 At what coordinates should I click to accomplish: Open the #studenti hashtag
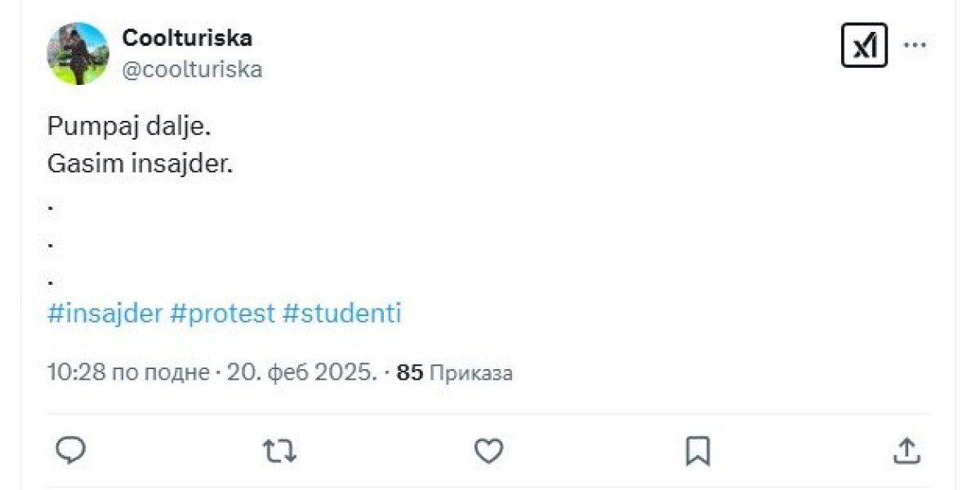point(341,314)
